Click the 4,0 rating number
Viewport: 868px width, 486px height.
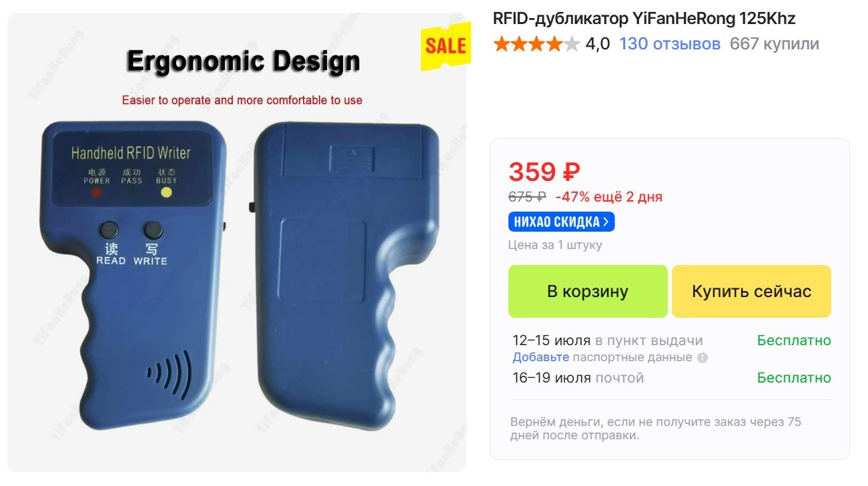pyautogui.click(x=598, y=45)
